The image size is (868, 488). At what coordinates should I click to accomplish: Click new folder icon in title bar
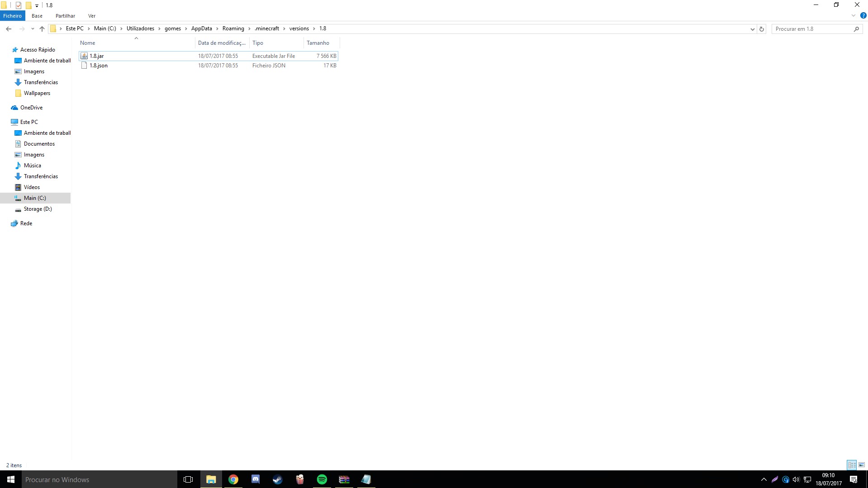coord(28,5)
